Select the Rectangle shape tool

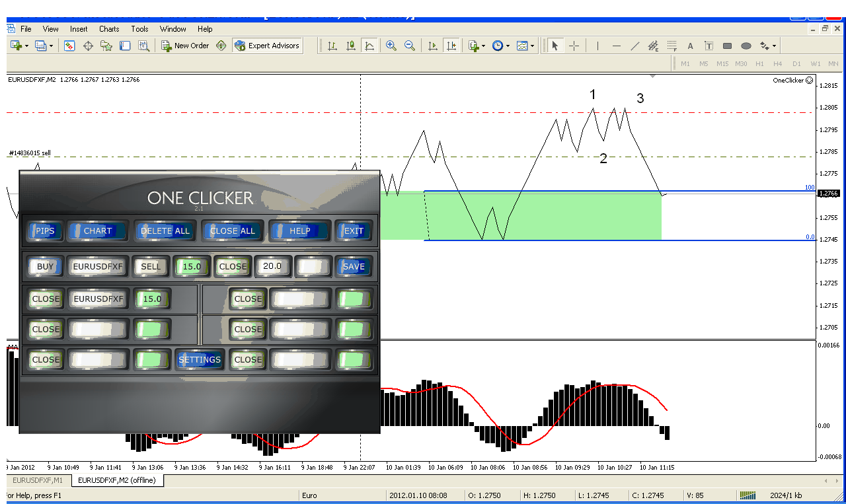727,46
